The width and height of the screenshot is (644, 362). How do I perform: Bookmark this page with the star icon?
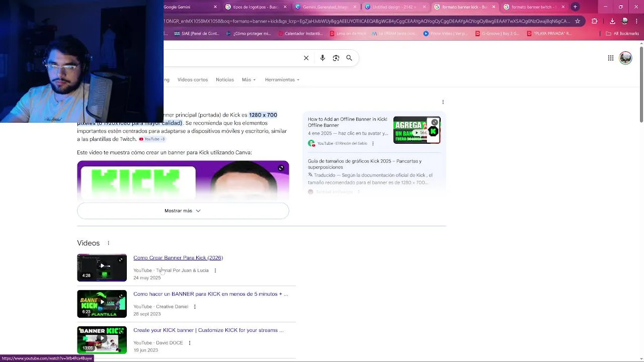pos(578,21)
